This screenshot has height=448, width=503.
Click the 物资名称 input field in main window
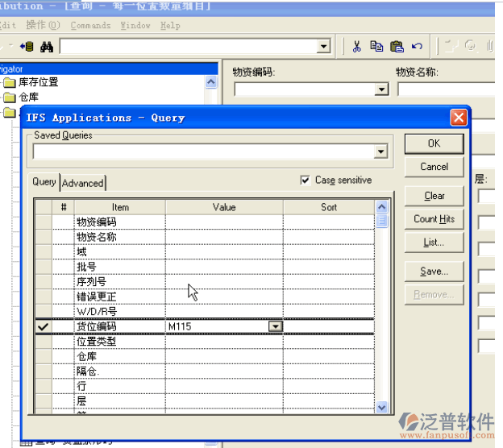[x=446, y=89]
